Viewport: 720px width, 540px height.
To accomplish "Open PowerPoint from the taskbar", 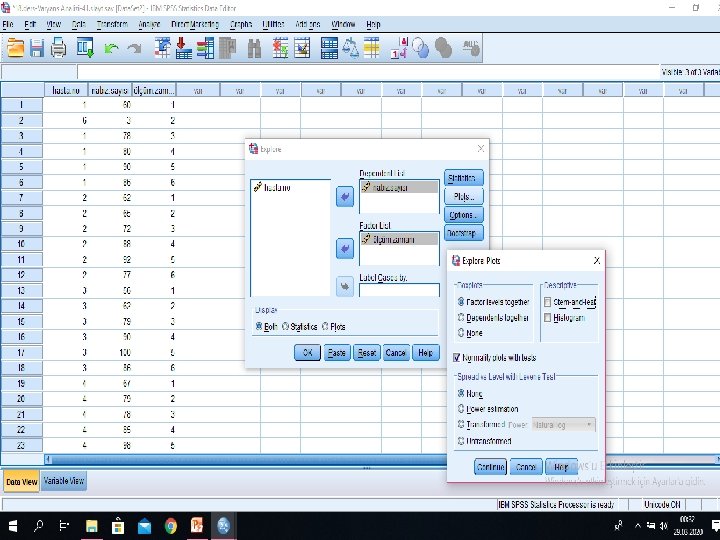I will point(197,525).
